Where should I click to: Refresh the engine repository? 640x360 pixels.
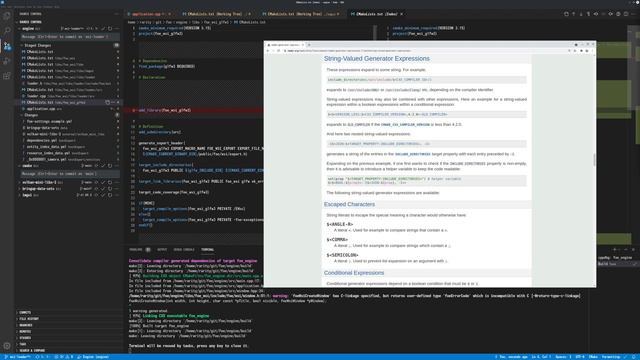[110, 29]
